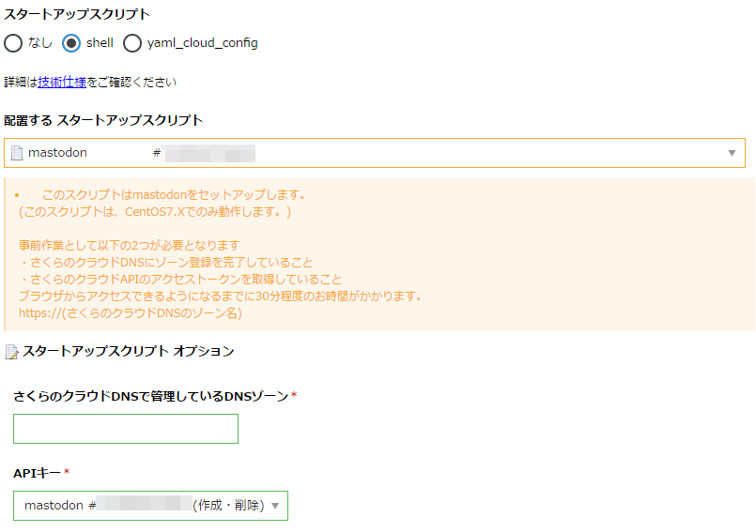Choose the yaml_cloud_config radio button
756x532 pixels.
[132, 43]
